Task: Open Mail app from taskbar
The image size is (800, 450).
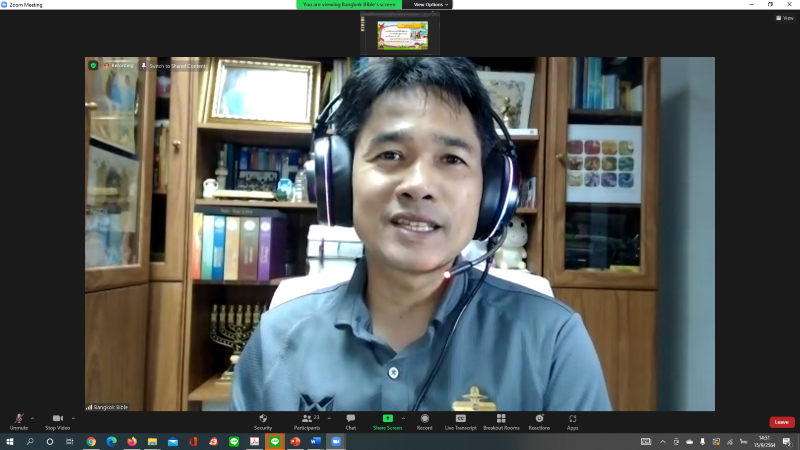Action: [172, 442]
